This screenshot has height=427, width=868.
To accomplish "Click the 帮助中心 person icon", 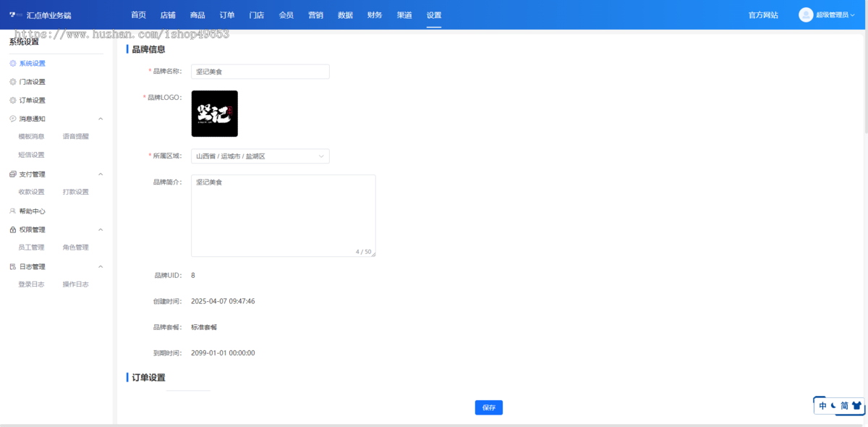I will coord(12,211).
